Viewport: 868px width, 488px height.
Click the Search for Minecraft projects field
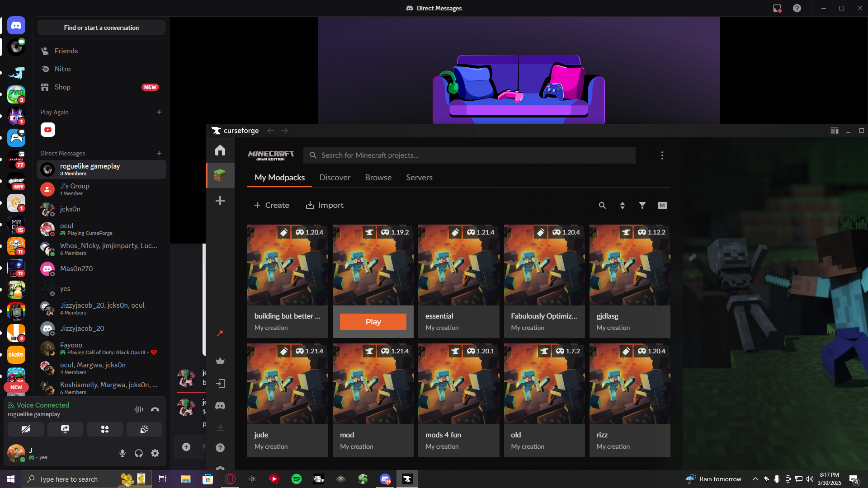click(470, 155)
